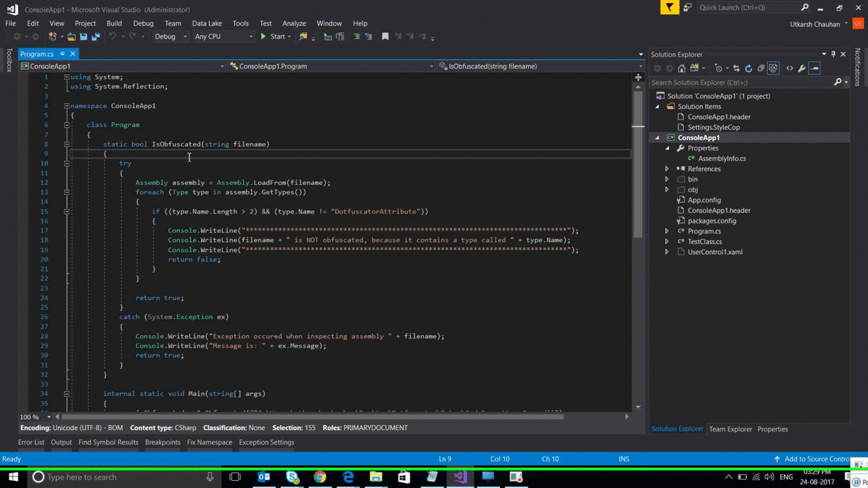Toggle Preview Selected Items mode

tap(814, 68)
